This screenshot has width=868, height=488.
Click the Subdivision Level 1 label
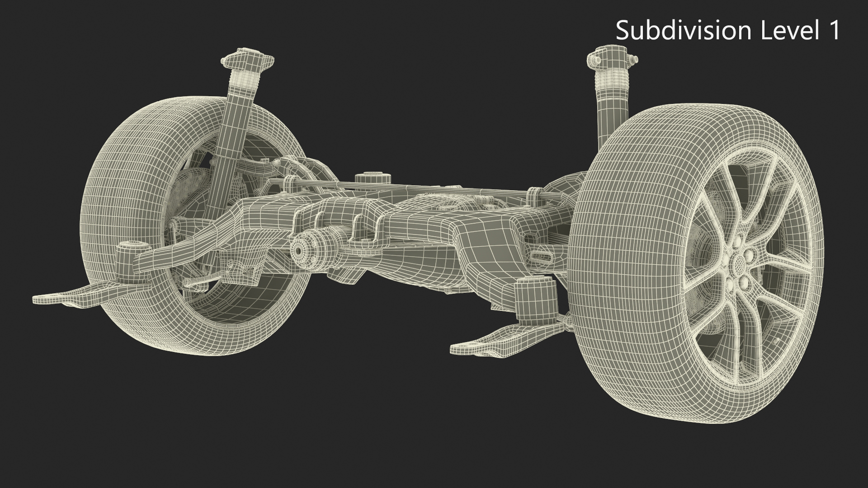click(727, 31)
